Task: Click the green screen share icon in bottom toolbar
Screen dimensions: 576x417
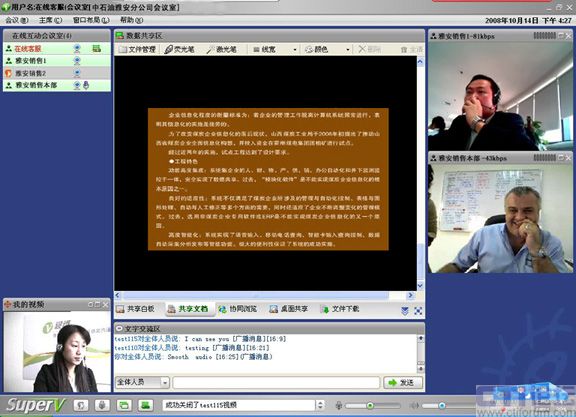Action: (x=145, y=405)
